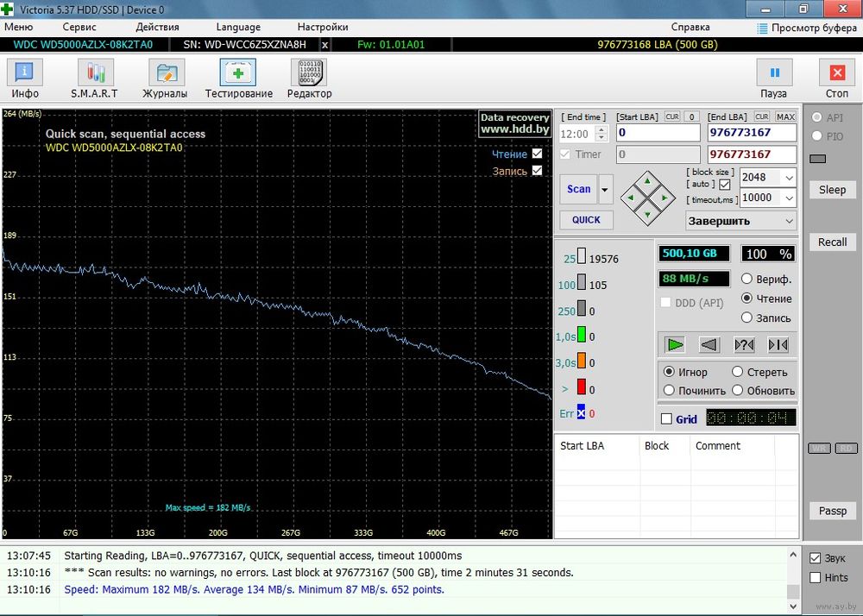Click the random access ?| mode icon
Viewport: 863px width, 616px height.
(x=744, y=345)
